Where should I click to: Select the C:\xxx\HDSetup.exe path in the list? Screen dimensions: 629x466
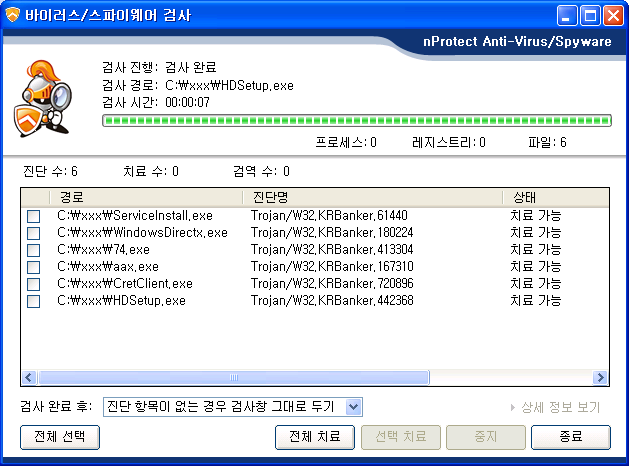coord(121,301)
